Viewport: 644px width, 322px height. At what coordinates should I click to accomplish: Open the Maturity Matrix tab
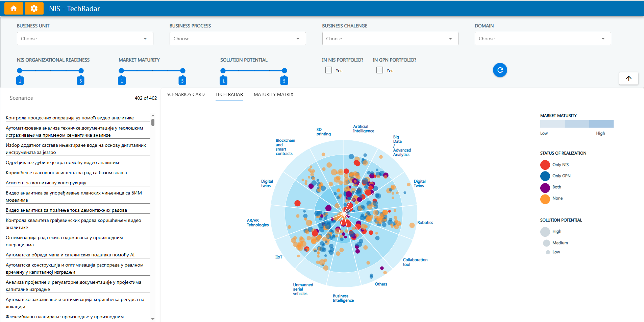[274, 94]
